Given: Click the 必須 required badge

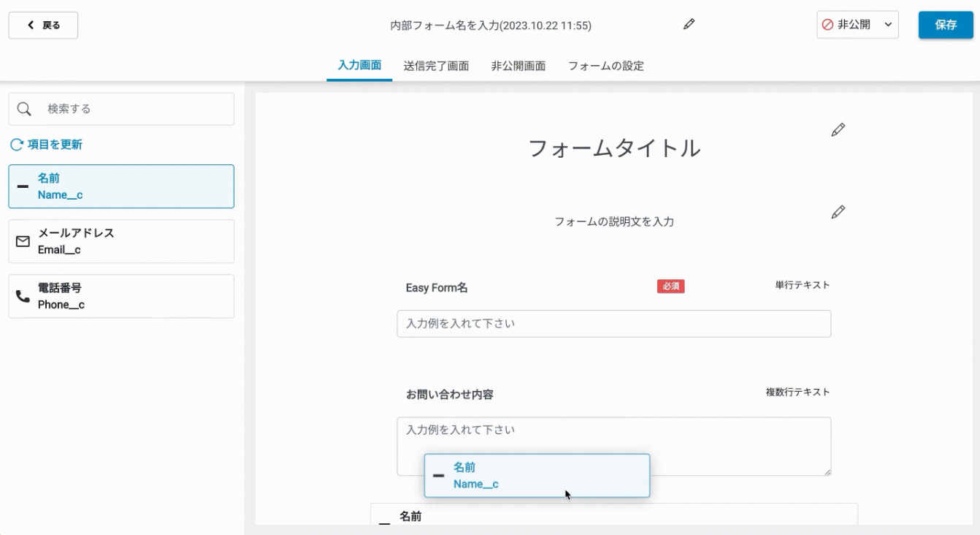Looking at the screenshot, I should 670,287.
